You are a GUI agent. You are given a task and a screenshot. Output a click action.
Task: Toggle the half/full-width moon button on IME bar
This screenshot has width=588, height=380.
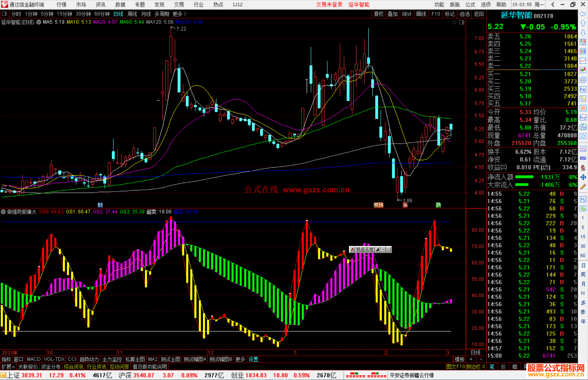point(378,250)
